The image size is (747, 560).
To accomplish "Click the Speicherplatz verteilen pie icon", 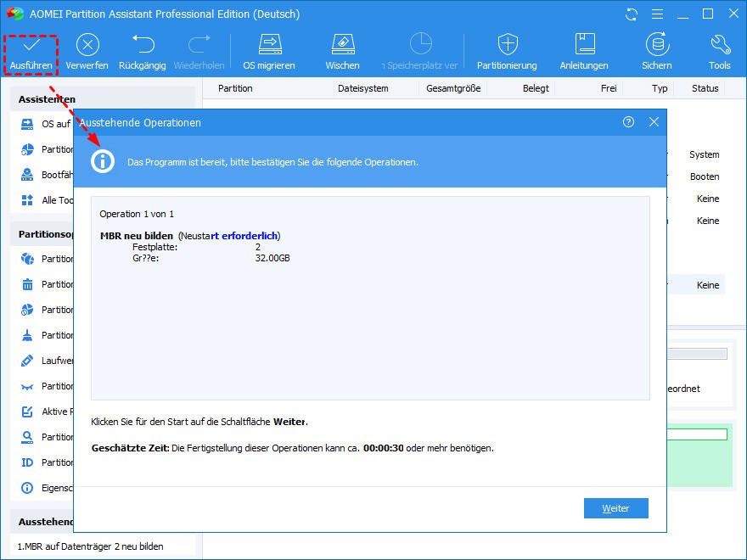I will pyautogui.click(x=421, y=44).
